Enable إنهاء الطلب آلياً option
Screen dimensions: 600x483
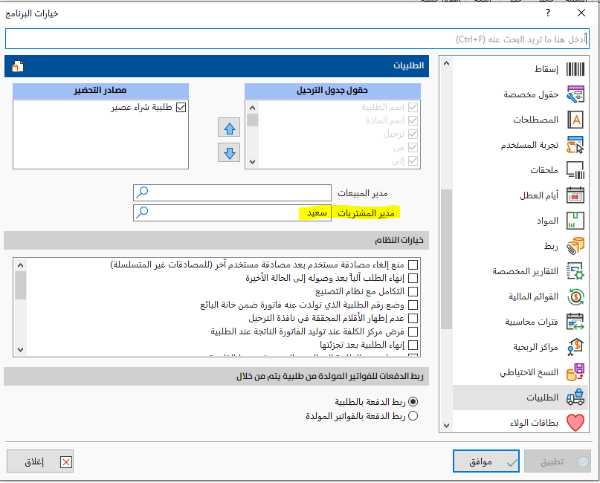click(413, 278)
